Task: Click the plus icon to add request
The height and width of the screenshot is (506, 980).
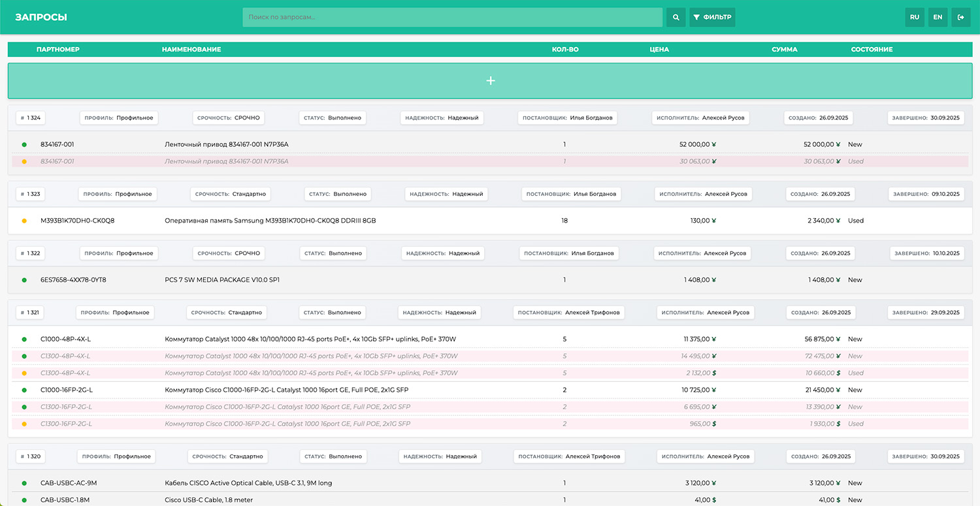Action: pos(490,80)
